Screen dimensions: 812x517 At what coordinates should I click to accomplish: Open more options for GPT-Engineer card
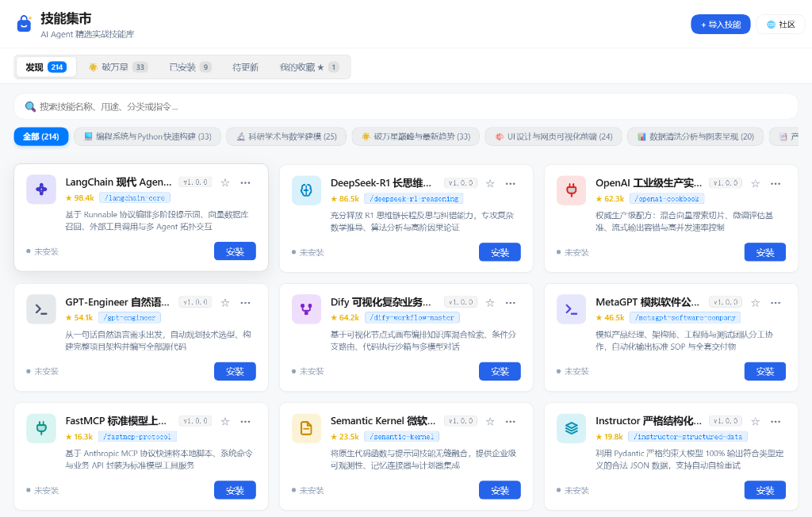coord(246,303)
